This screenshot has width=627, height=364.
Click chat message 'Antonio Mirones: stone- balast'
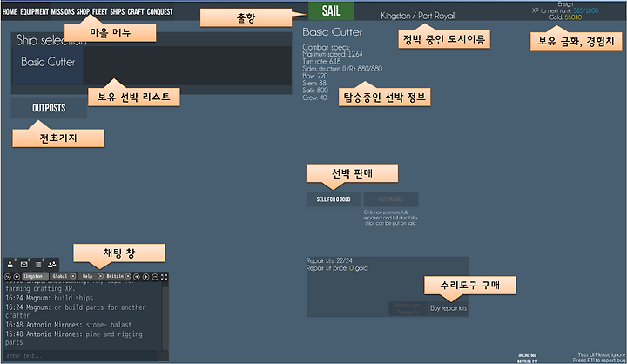(69, 325)
